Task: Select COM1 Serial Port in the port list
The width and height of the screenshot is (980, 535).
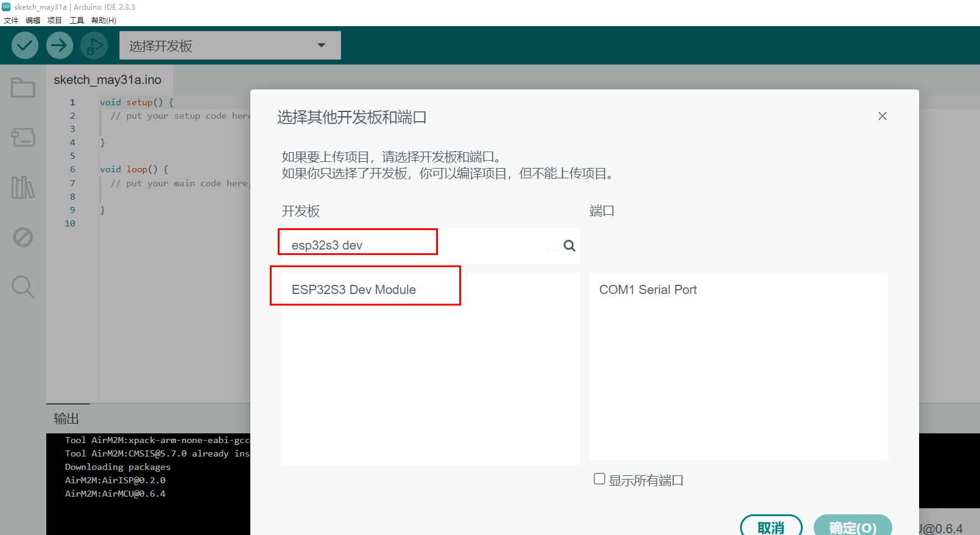Action: pyautogui.click(x=738, y=290)
